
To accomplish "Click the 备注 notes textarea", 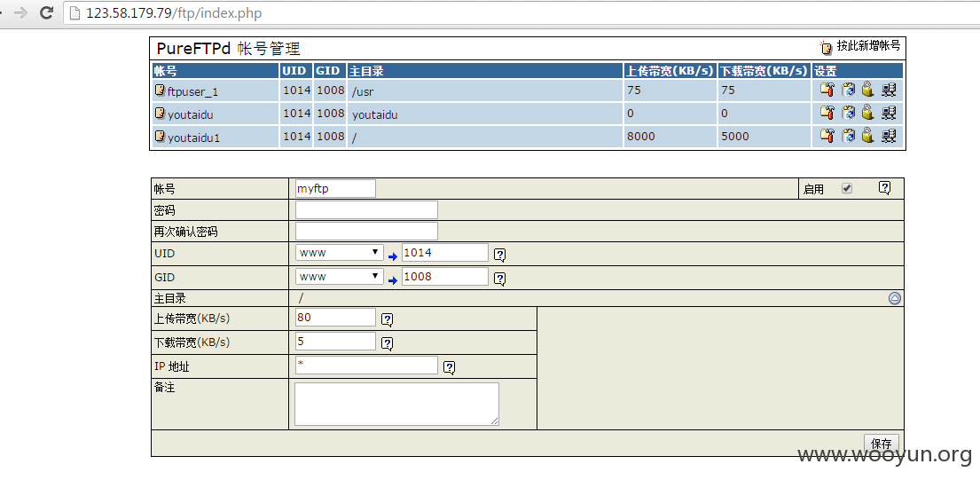I will click(396, 404).
